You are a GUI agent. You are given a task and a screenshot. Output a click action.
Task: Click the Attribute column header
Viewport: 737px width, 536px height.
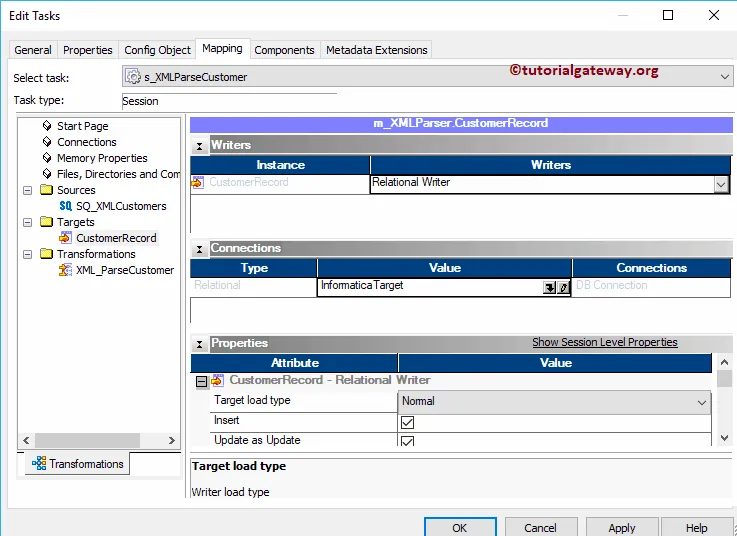[x=294, y=363]
